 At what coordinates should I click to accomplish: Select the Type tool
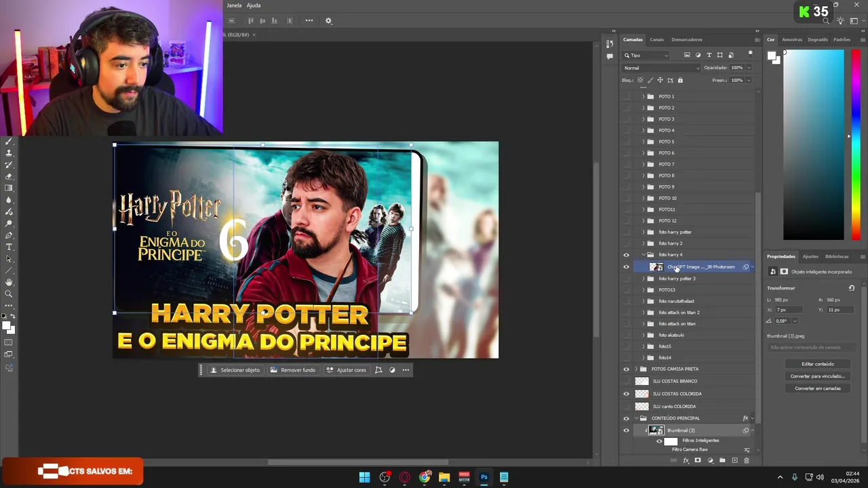click(x=9, y=247)
